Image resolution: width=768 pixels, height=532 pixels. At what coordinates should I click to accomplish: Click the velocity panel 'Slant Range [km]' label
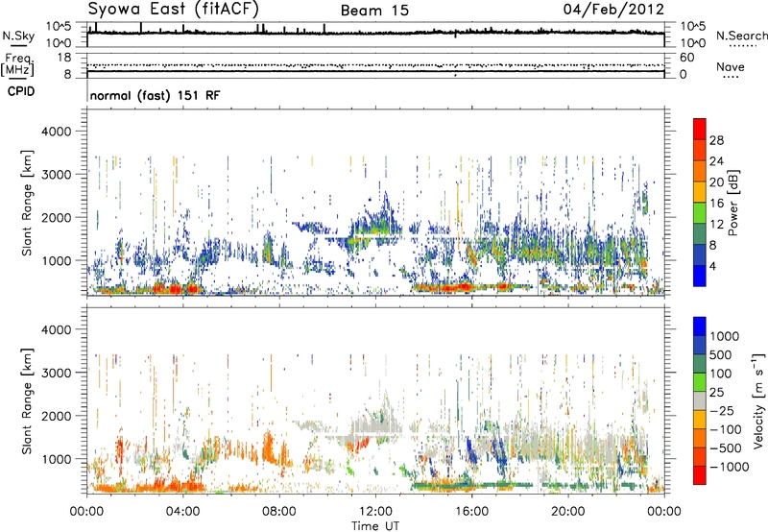pos(27,401)
